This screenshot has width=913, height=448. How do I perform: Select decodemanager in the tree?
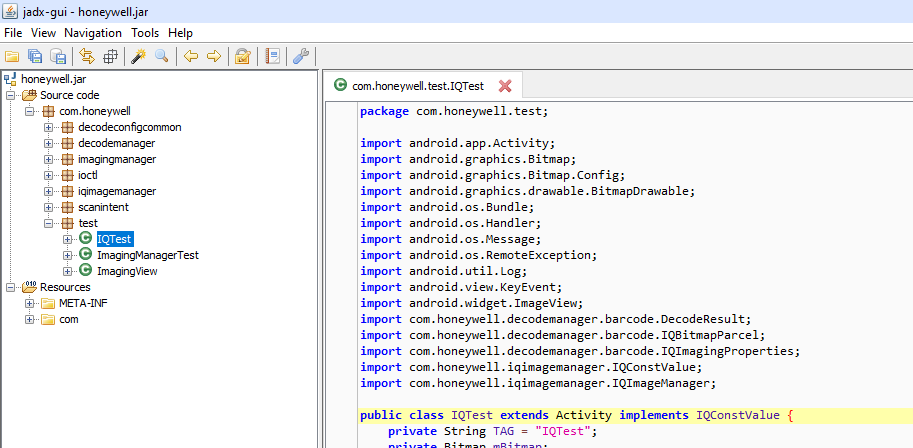(x=116, y=143)
